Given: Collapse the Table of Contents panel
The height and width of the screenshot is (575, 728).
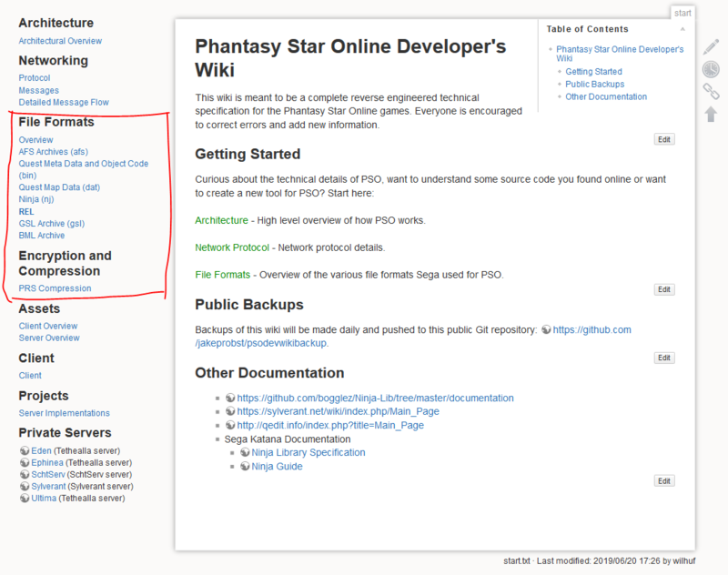Looking at the screenshot, I should point(682,29).
